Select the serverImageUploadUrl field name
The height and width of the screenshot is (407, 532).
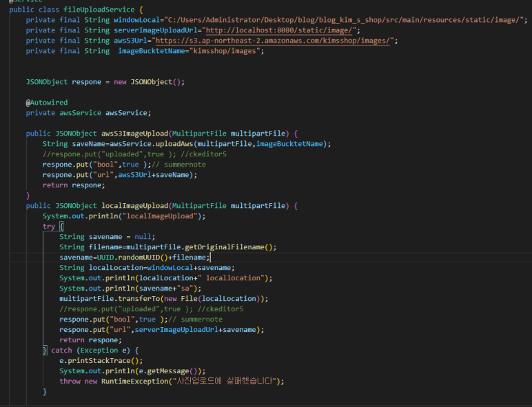[x=155, y=30]
